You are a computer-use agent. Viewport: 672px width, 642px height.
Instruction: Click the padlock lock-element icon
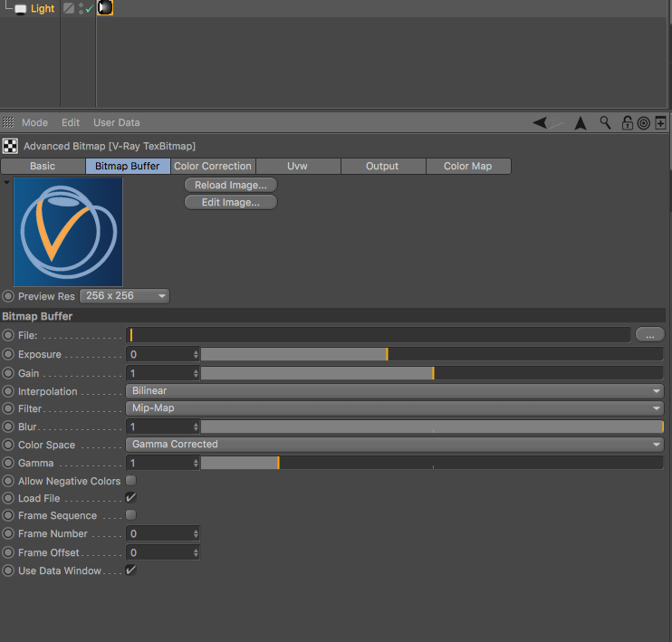click(627, 123)
